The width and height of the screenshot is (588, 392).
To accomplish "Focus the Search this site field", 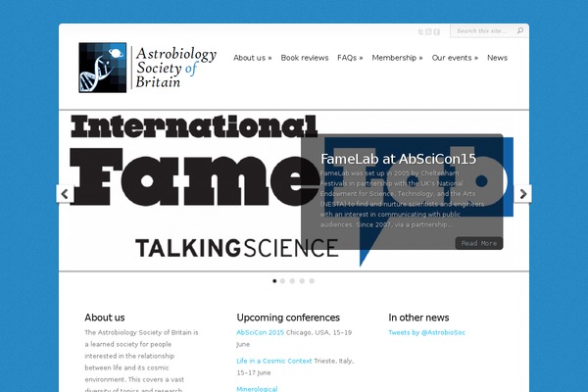I will click(x=483, y=30).
